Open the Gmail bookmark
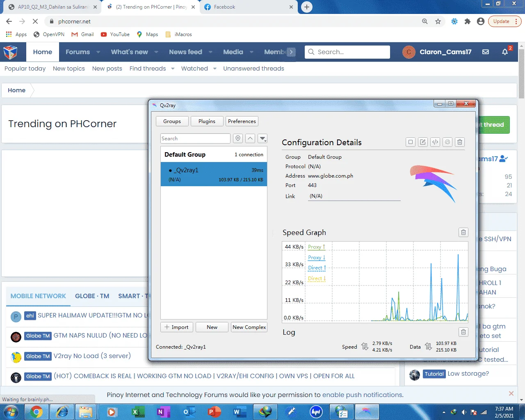Viewport: 525px width, 420px height. 83,34
